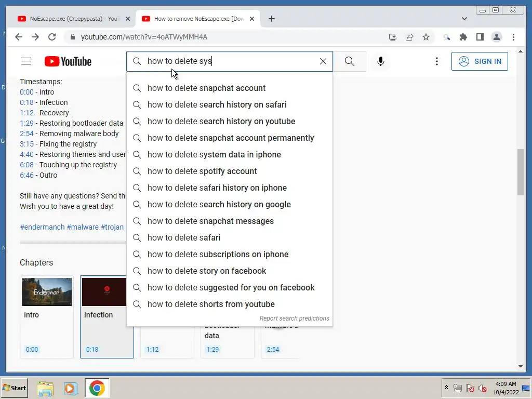The height and width of the screenshot is (399, 532).
Task: Expand the tab search chevron
Action: (464, 19)
